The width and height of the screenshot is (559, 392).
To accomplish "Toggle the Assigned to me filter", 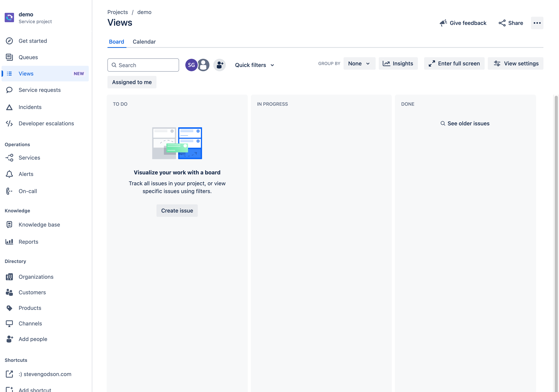I will [x=132, y=82].
